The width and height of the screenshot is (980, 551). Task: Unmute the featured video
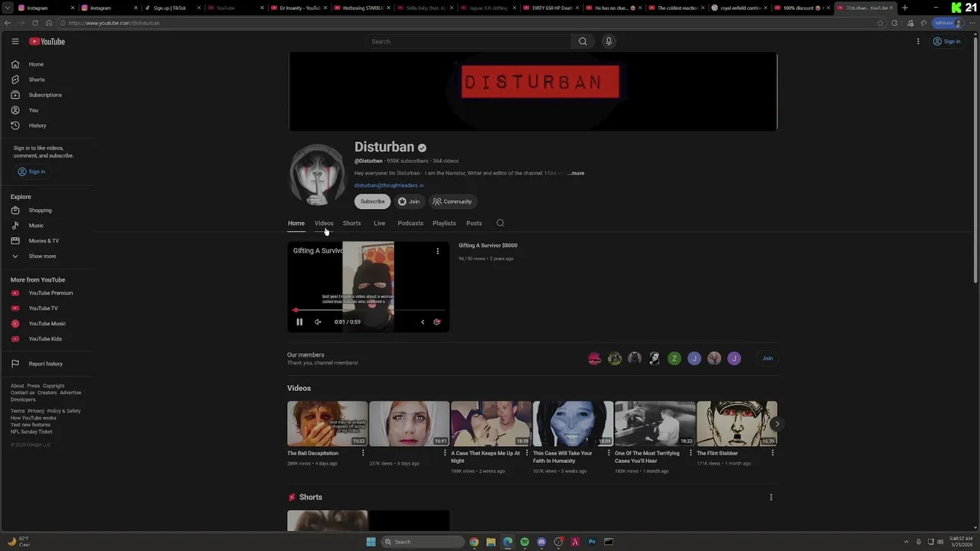click(x=318, y=322)
